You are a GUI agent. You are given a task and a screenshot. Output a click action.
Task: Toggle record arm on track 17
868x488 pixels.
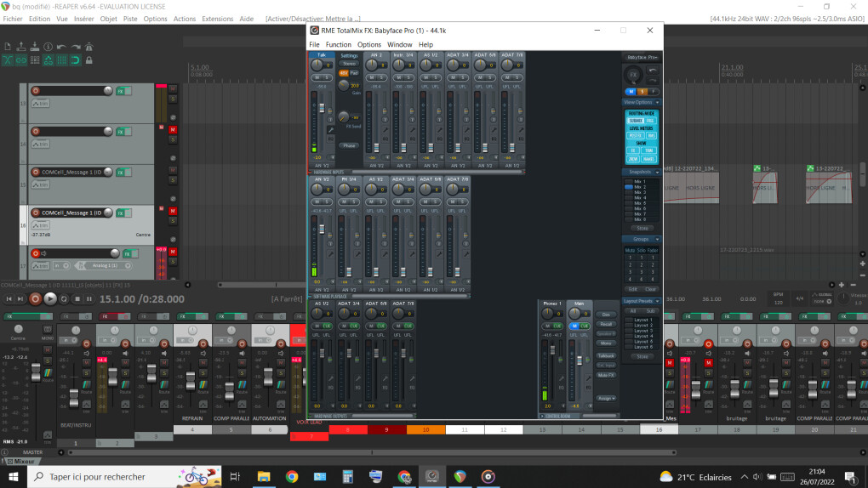[36, 253]
